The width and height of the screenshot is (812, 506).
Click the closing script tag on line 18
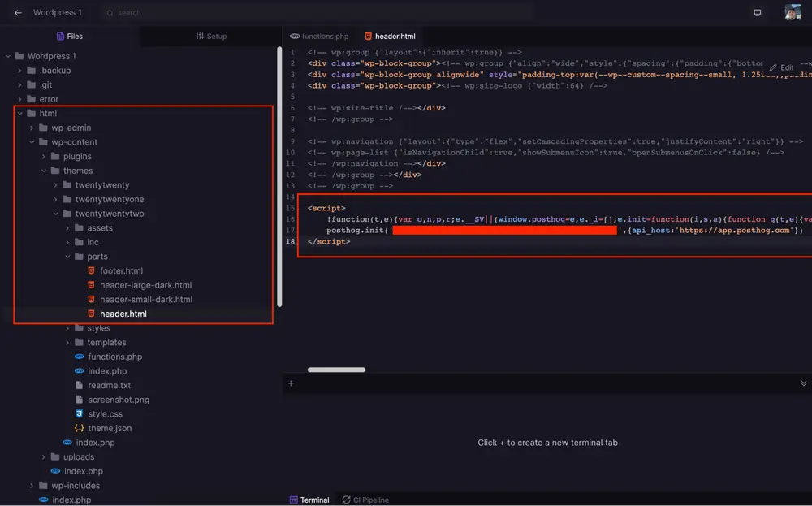329,241
